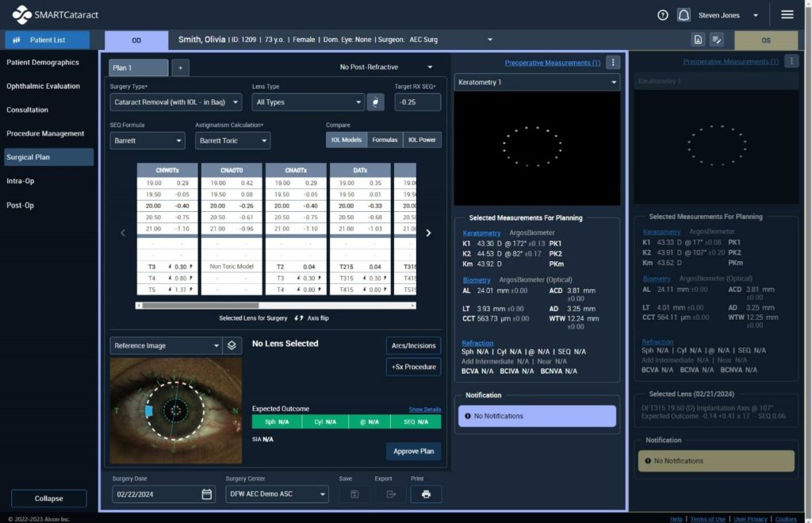The width and height of the screenshot is (812, 523).
Task: Open the calendar icon for Surgery Date
Action: click(x=206, y=494)
